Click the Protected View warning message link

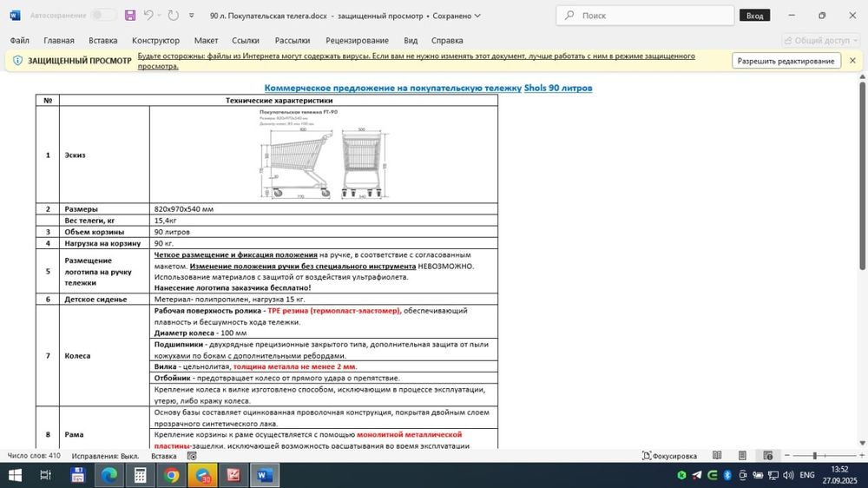coord(417,61)
